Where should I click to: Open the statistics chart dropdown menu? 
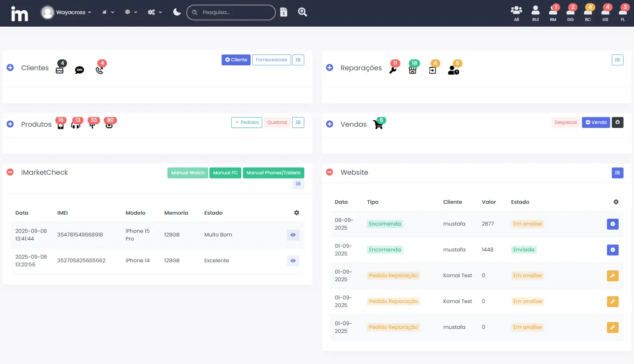tap(108, 13)
